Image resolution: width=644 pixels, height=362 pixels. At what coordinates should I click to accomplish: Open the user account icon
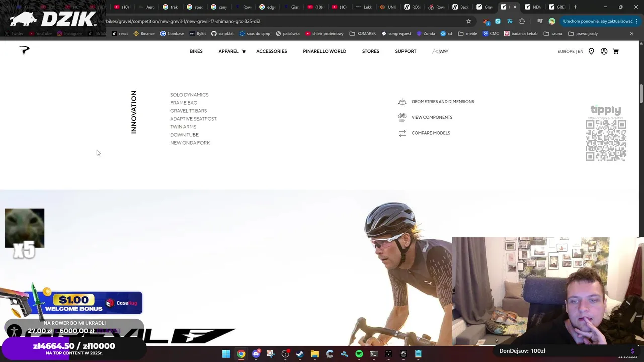click(604, 51)
